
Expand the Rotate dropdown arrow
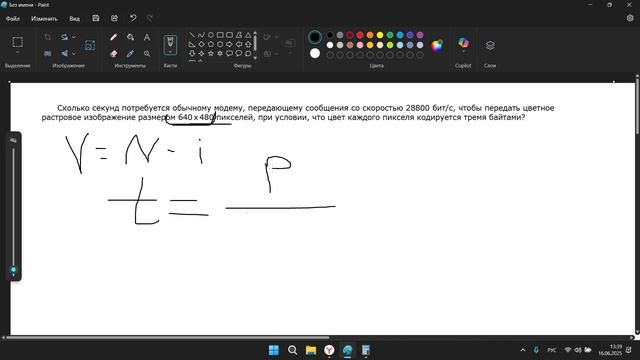click(74, 37)
